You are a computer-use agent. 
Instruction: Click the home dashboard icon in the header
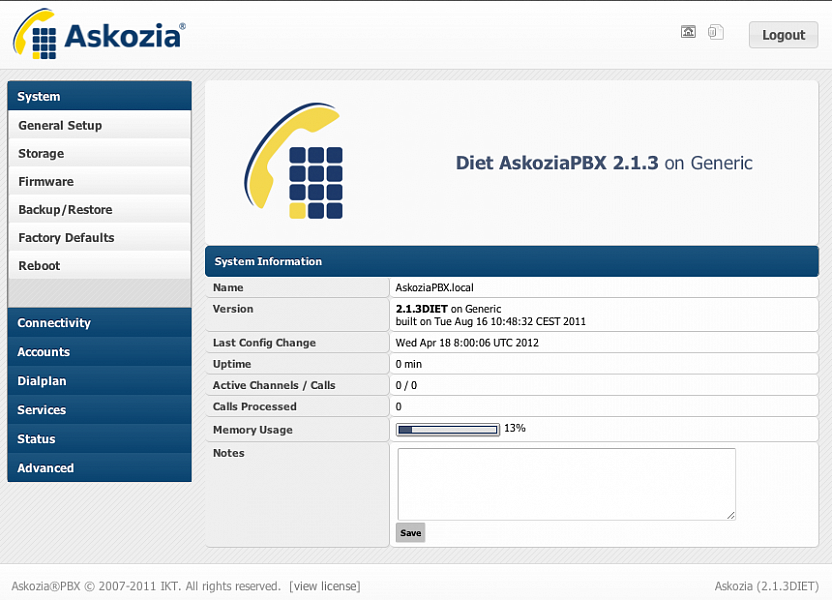688,32
